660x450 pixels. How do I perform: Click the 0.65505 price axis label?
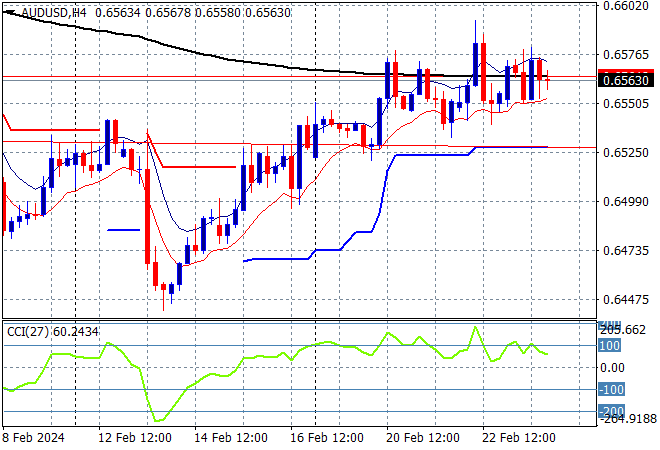[x=626, y=104]
